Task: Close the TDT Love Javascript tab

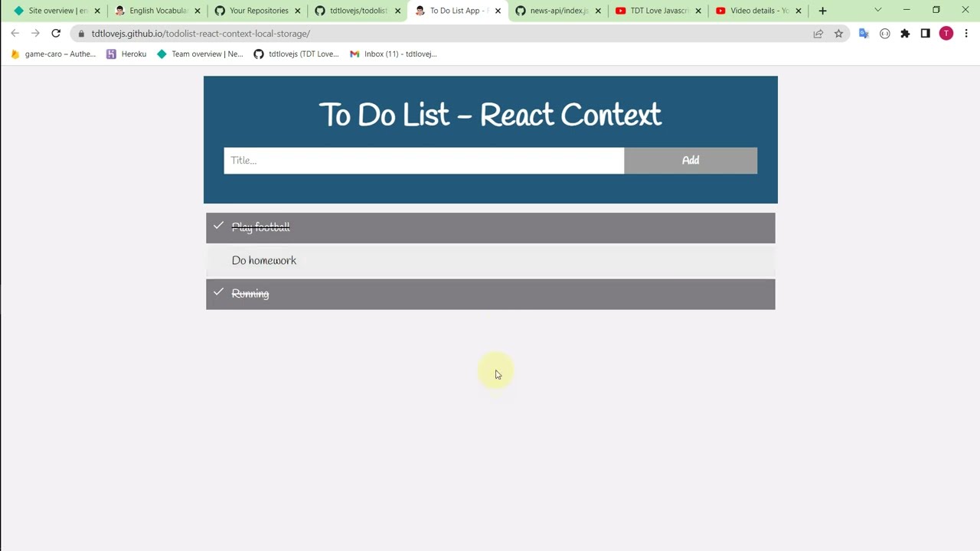Action: pyautogui.click(x=698, y=11)
